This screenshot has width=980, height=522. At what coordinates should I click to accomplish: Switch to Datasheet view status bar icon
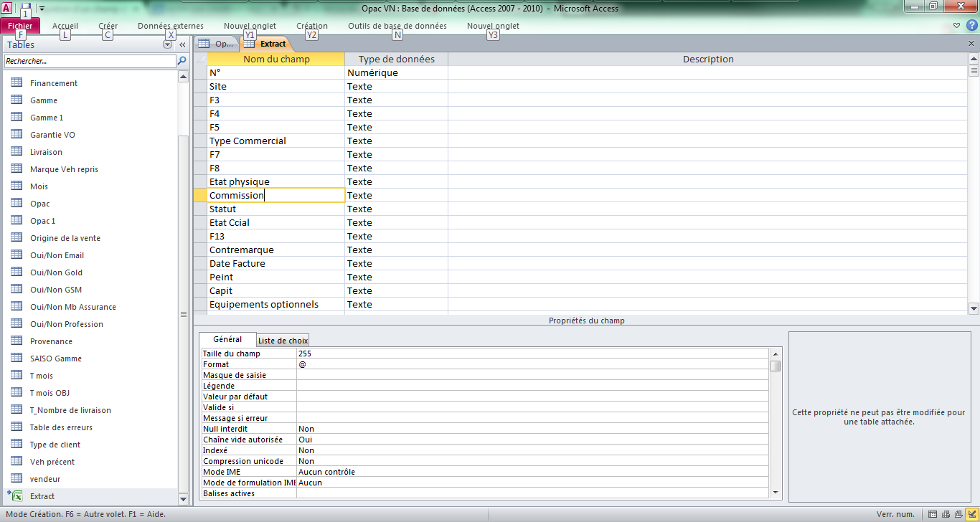[933, 514]
